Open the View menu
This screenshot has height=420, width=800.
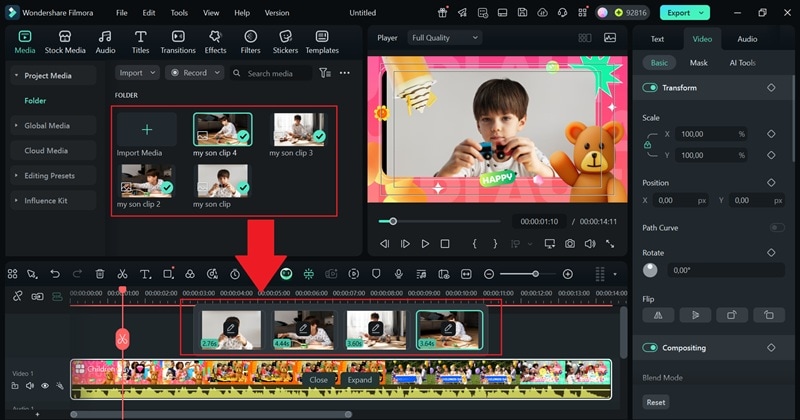(x=211, y=13)
